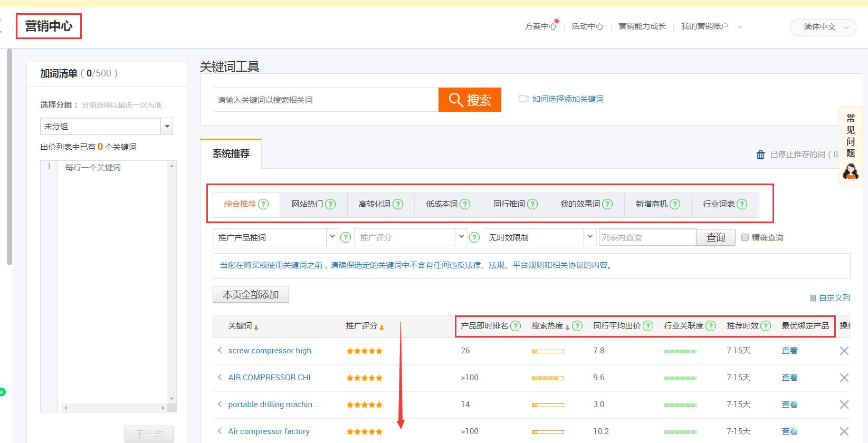The width and height of the screenshot is (868, 443).
Task: View 最优绑定产品 for AIR COMPRESSOR CHI
Action: 789,378
